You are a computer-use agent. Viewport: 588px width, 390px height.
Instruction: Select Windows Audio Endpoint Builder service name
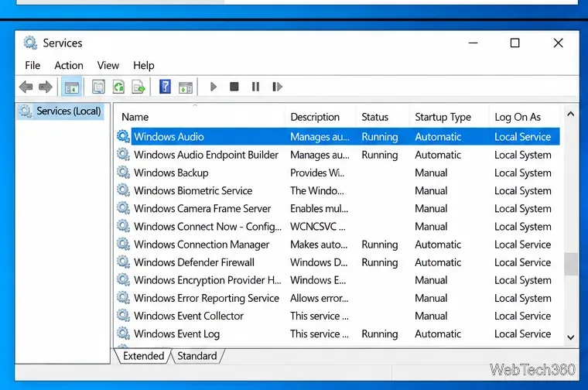[x=207, y=155]
